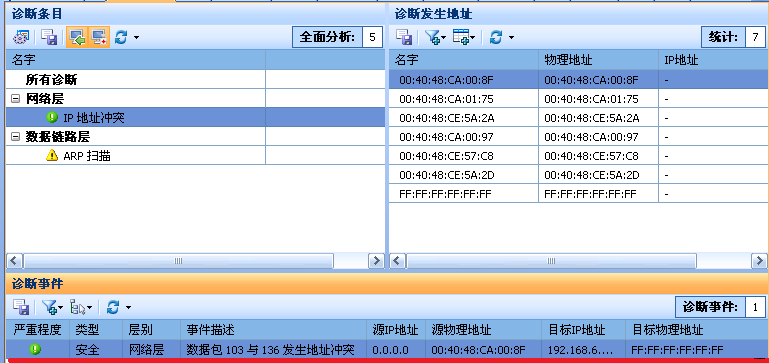769x363 pixels.
Task: Open refresh dropdown arrow in 诊断条目 toolbar
Action: [x=136, y=37]
